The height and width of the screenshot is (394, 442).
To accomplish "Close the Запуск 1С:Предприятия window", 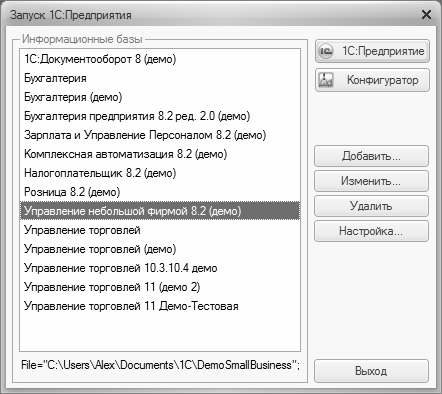I will 426,15.
